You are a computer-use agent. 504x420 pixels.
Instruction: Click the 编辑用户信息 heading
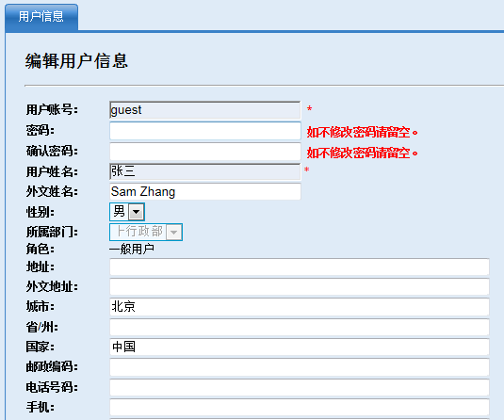click(x=76, y=61)
